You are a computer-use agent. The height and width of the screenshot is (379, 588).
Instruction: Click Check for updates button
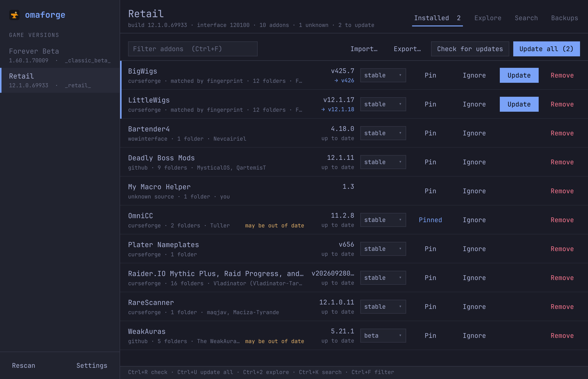470,49
